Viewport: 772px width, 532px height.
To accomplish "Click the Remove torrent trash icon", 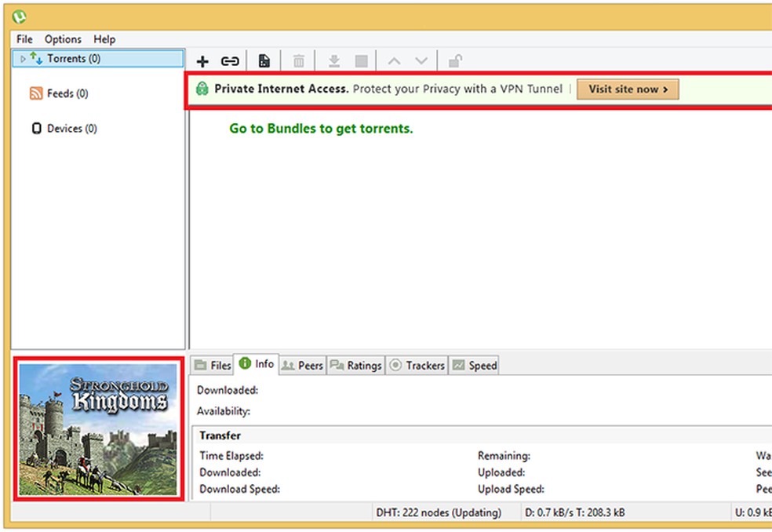I will point(298,60).
